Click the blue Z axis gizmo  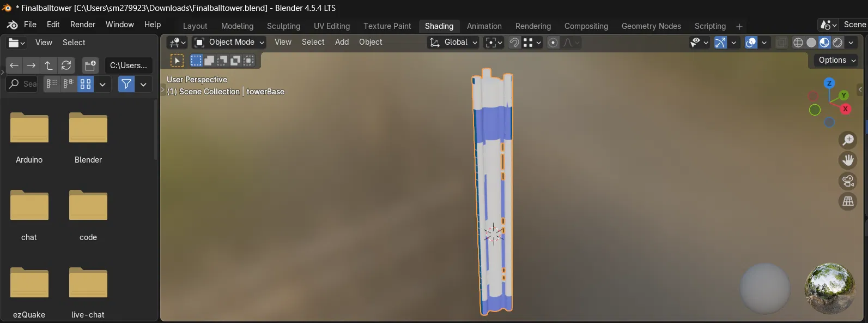point(829,83)
